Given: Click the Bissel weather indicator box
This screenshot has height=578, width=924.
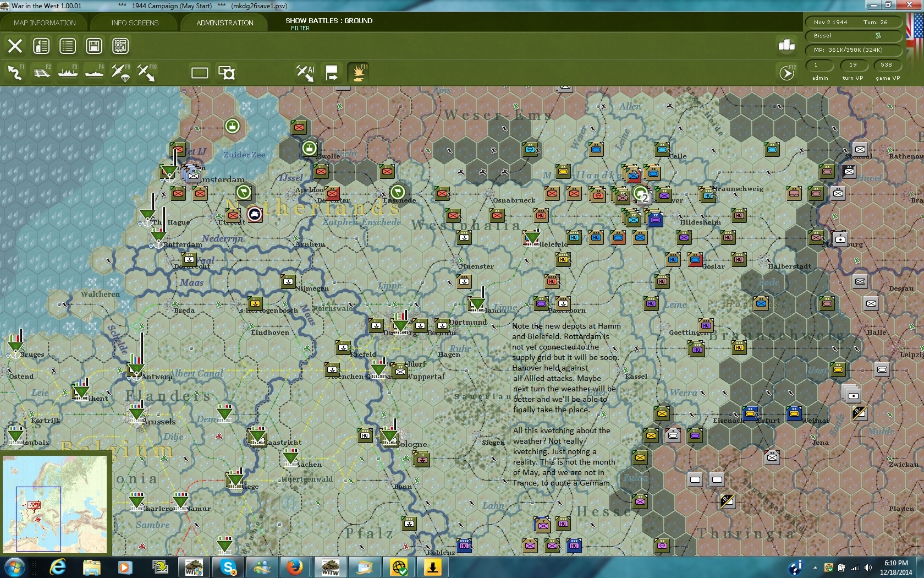Looking at the screenshot, I should coord(854,36).
